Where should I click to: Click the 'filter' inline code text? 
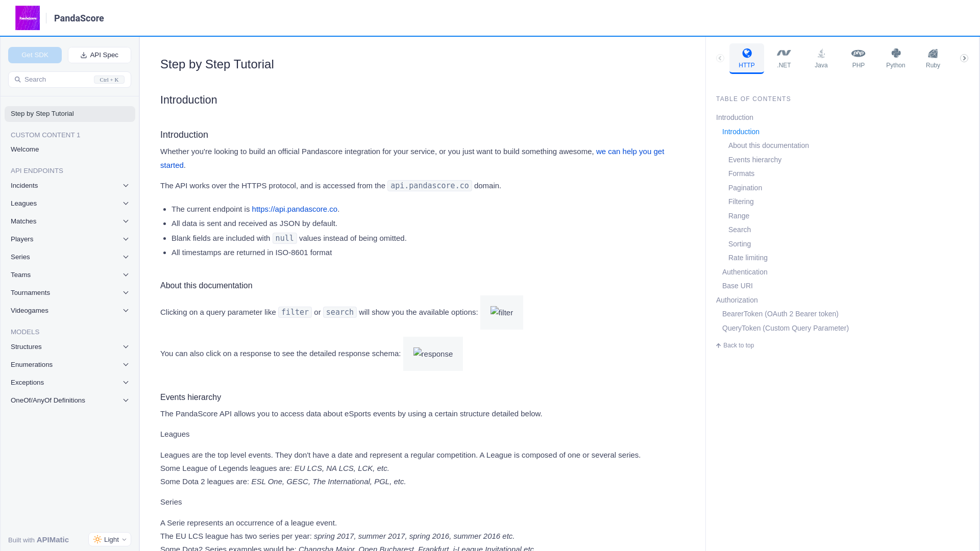[295, 312]
